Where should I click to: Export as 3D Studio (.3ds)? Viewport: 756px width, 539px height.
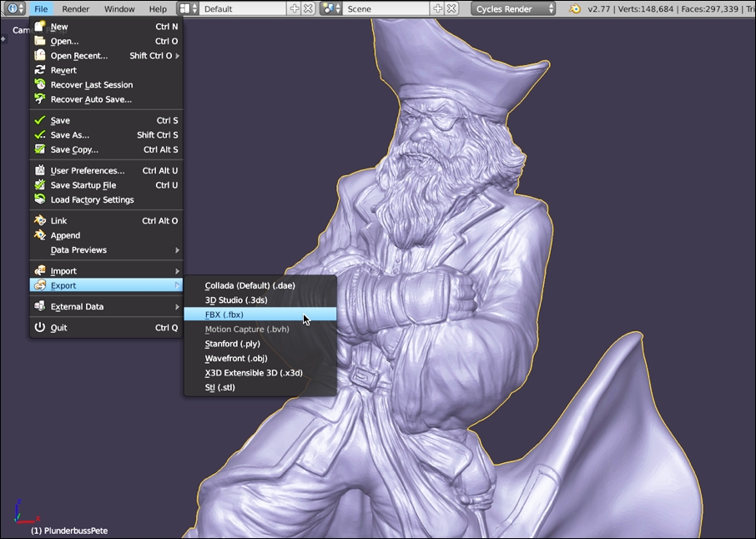pyautogui.click(x=260, y=300)
